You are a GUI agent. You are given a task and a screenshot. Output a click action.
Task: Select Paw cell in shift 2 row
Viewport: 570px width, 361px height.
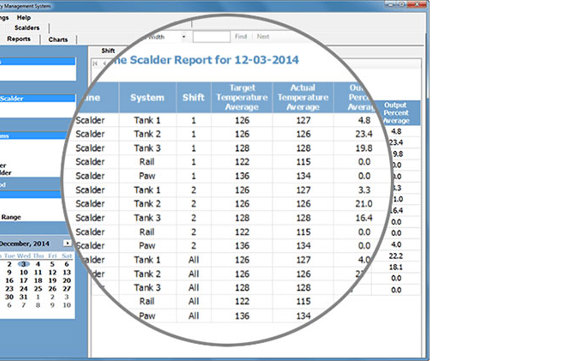tap(147, 246)
